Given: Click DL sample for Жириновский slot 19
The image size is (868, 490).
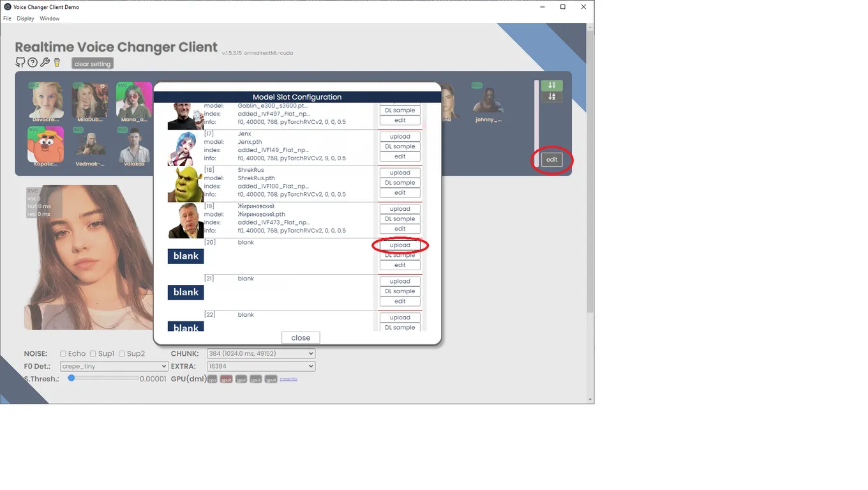Looking at the screenshot, I should (400, 219).
